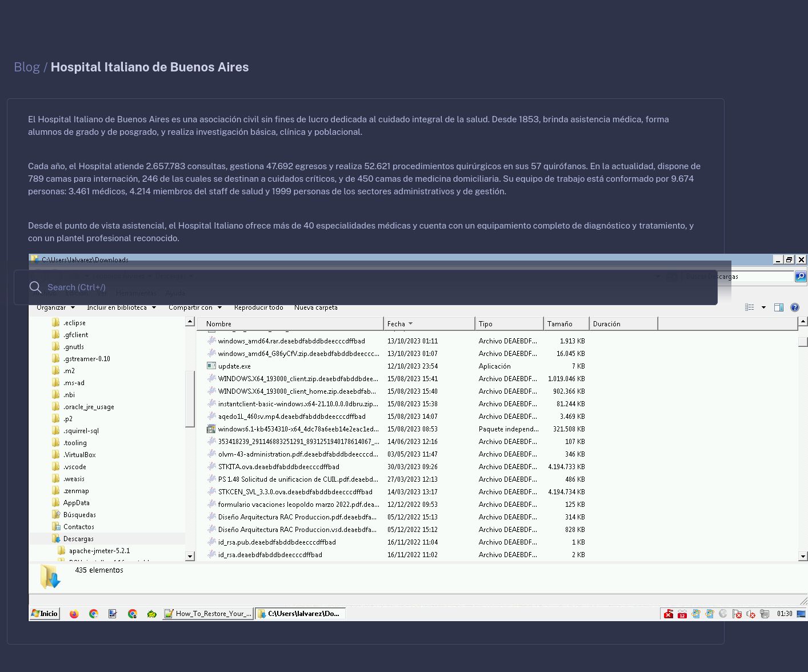Click the Inicio start button
808x672 pixels.
tap(45, 614)
